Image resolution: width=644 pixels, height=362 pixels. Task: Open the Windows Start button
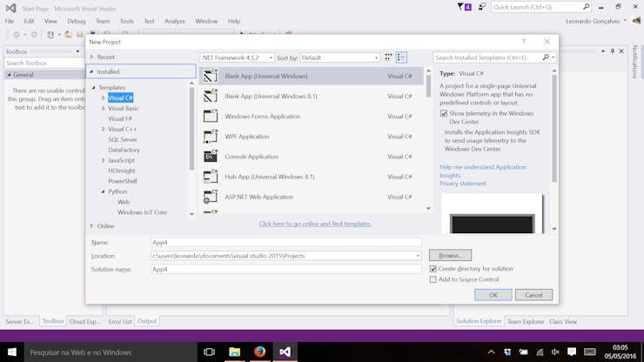(x=12, y=352)
